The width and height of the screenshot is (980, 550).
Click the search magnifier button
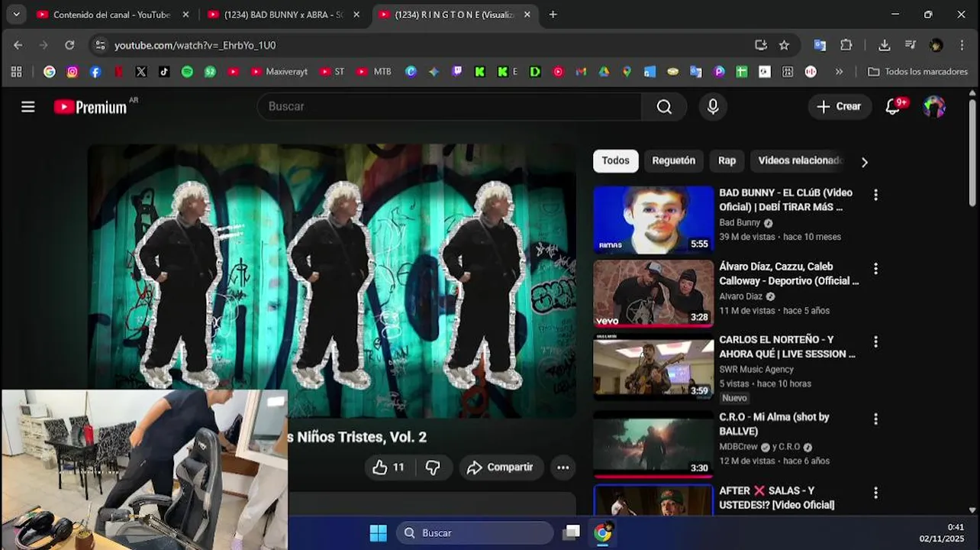tap(664, 107)
